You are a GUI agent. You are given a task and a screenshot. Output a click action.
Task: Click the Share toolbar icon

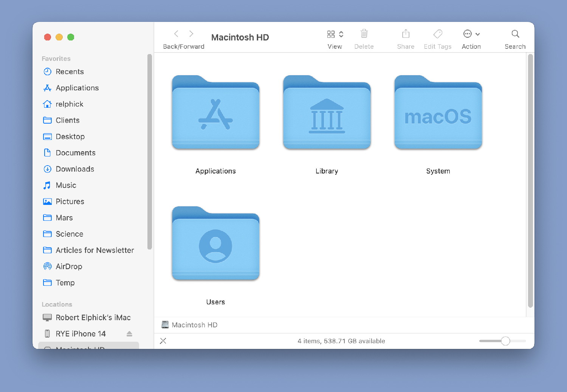pyautogui.click(x=406, y=34)
